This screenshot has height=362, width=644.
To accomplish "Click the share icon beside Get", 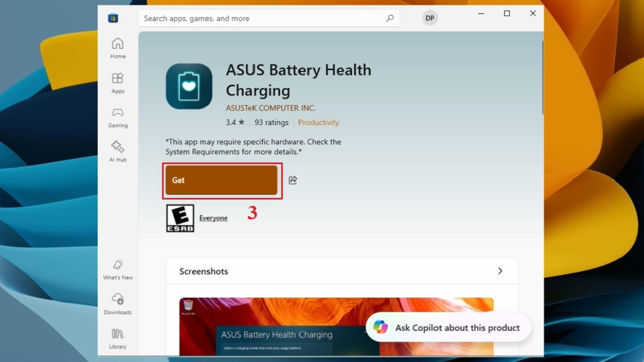I will click(x=293, y=181).
